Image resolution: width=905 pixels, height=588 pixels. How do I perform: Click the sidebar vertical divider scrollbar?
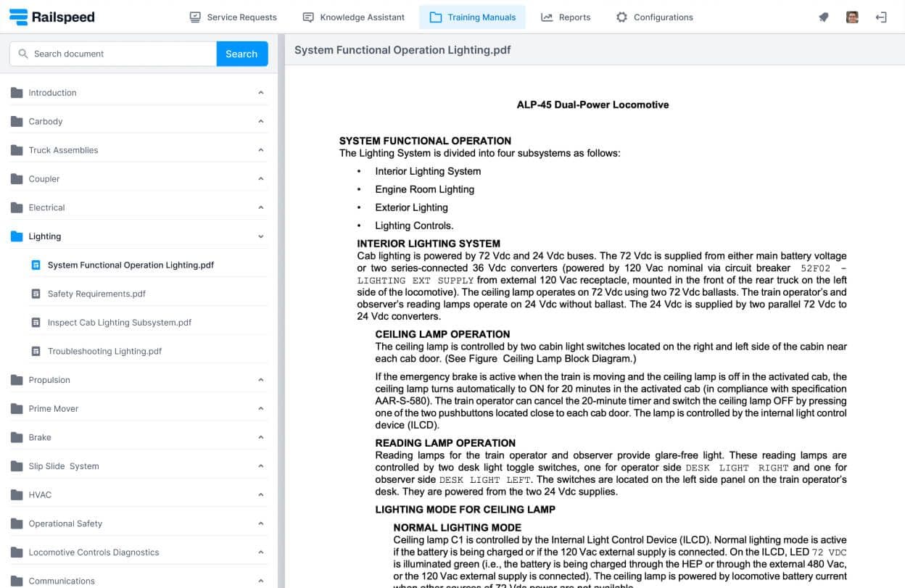point(281,310)
